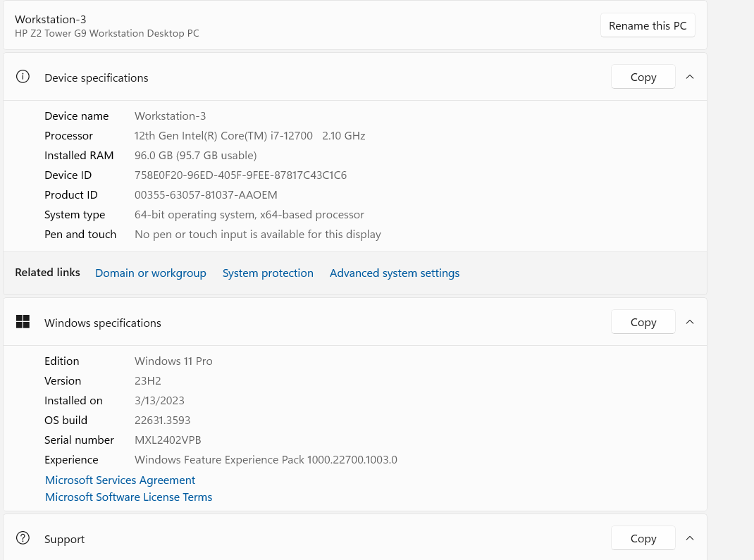Copy the Device specifications
754x560 pixels.
tap(643, 77)
